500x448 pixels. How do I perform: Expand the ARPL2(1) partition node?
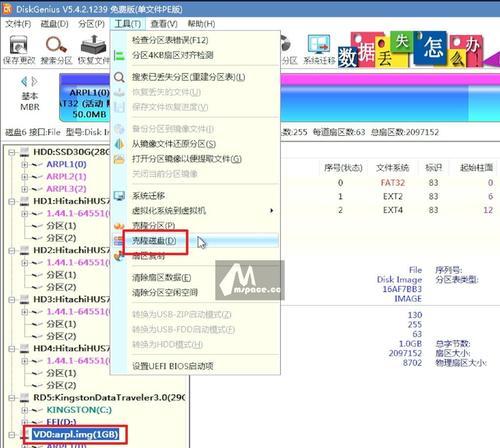tap(24, 177)
